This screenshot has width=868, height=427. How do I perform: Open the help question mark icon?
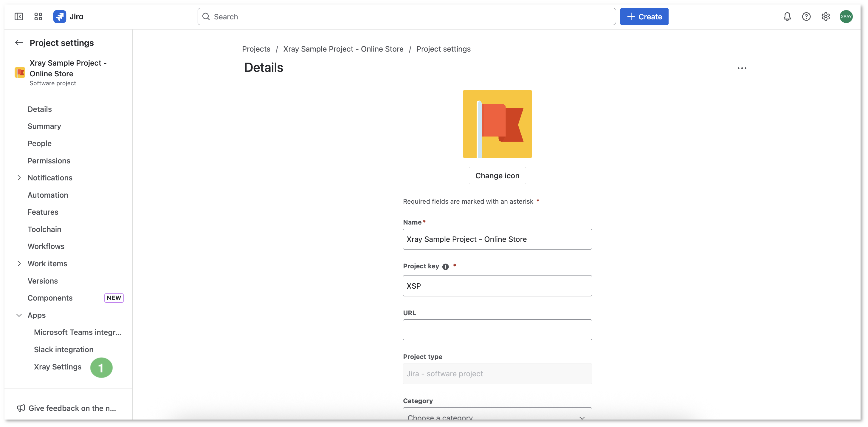point(806,16)
